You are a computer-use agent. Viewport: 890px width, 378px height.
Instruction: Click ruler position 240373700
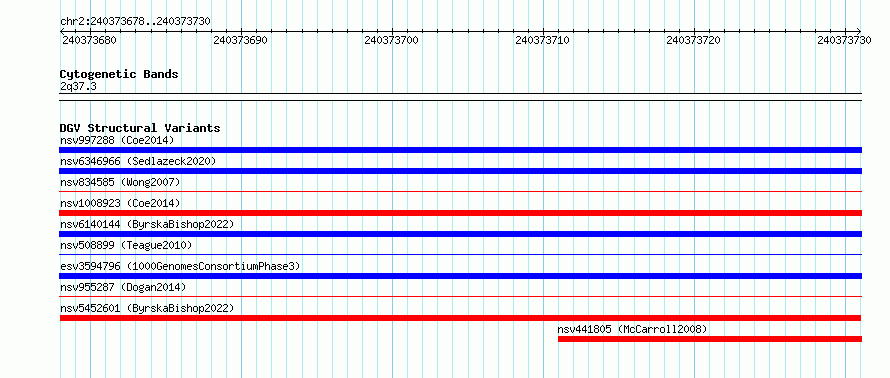[x=392, y=40]
